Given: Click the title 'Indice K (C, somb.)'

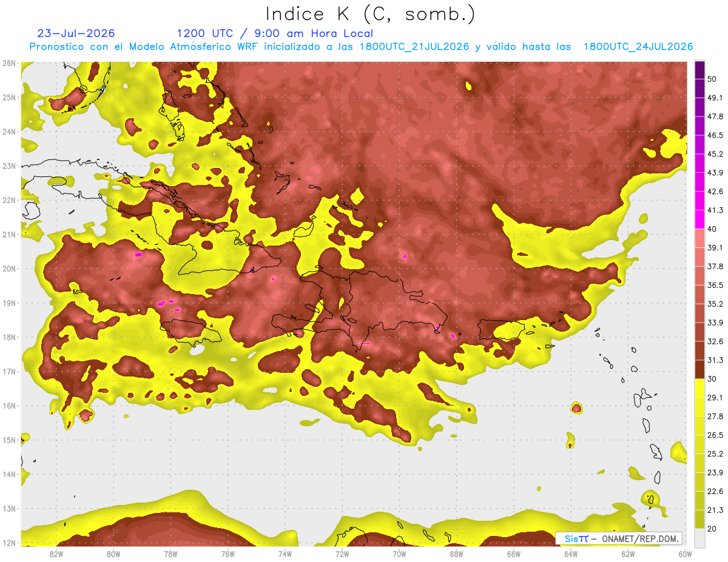Looking at the screenshot, I should [370, 14].
